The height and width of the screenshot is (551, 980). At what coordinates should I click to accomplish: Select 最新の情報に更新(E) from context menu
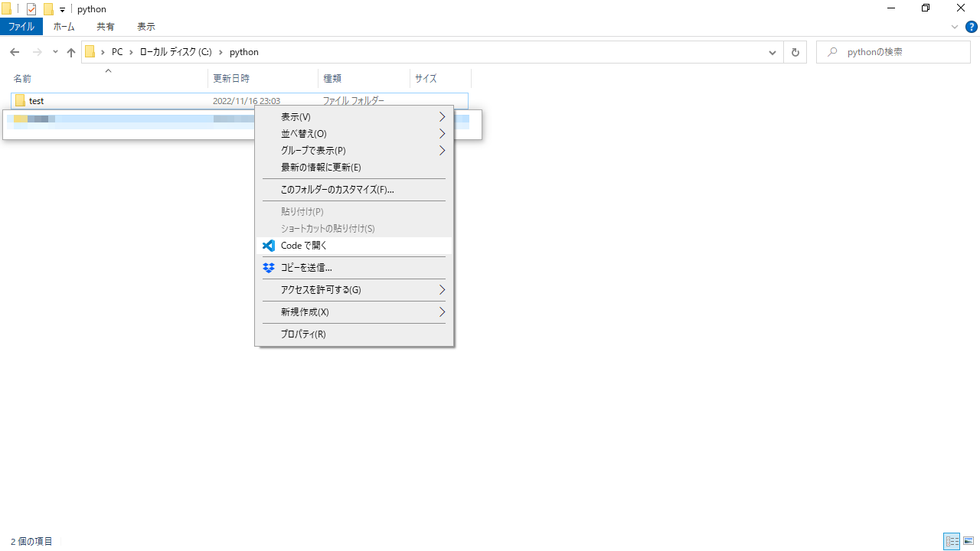pos(321,168)
